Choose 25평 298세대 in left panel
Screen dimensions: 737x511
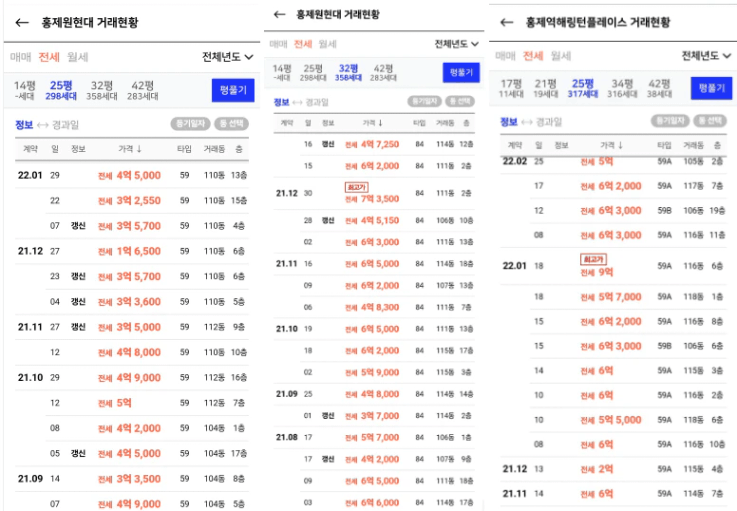[x=61, y=90]
